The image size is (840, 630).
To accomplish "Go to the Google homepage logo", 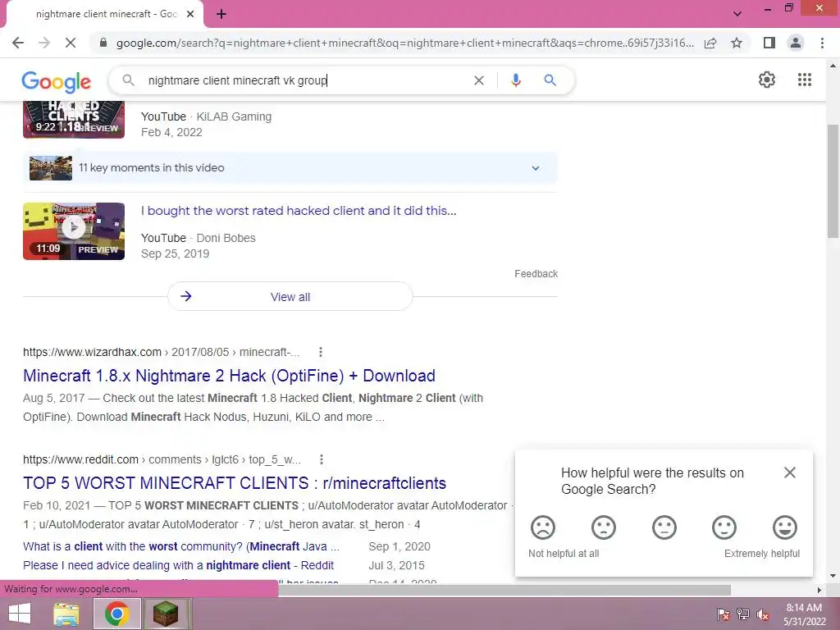I will pyautogui.click(x=57, y=81).
